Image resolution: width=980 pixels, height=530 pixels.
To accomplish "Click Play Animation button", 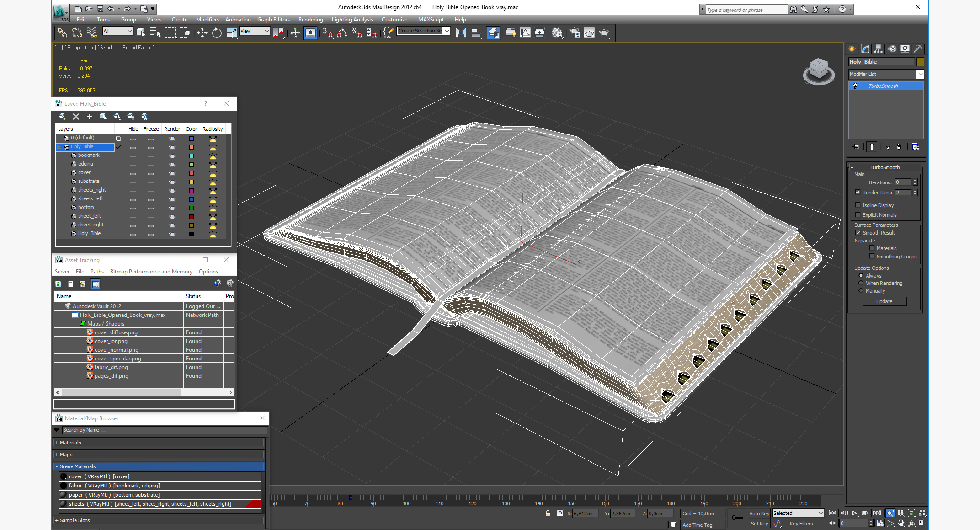I will tap(854, 513).
